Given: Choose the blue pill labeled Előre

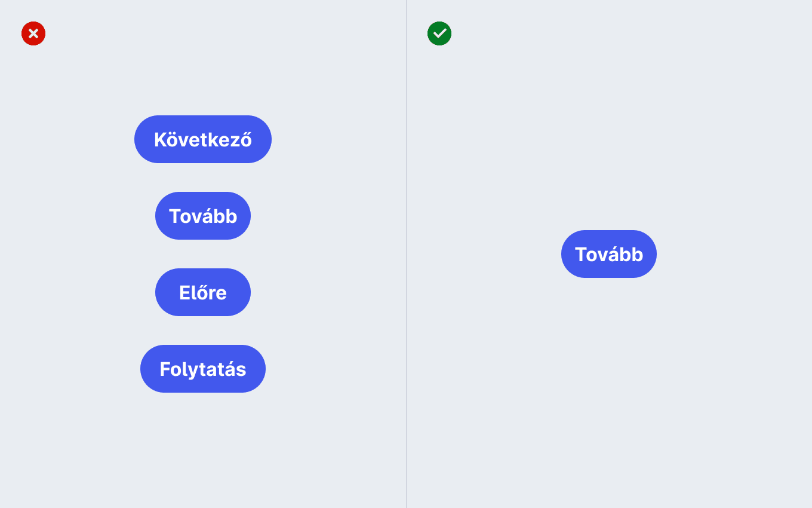Looking at the screenshot, I should coord(203,292).
